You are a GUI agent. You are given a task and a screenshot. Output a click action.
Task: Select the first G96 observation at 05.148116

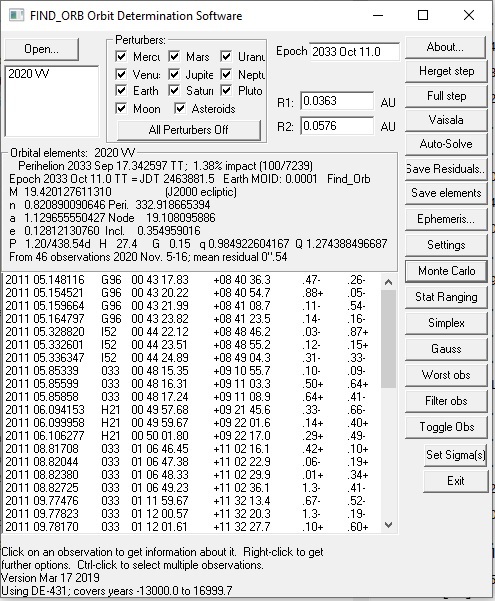point(192,280)
